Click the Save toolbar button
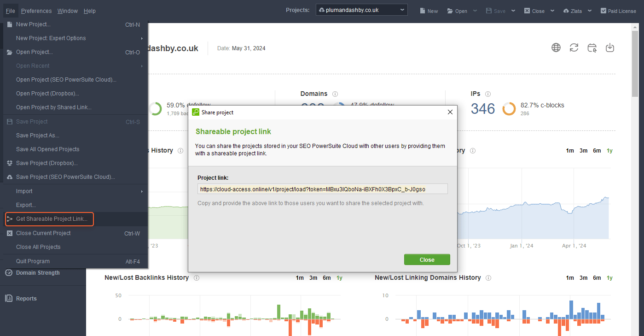Screen dimensions: 644x336 click(495, 11)
